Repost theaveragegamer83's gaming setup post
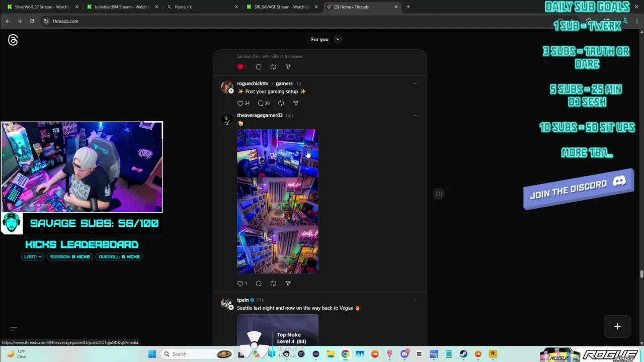644x362 pixels. (273, 284)
